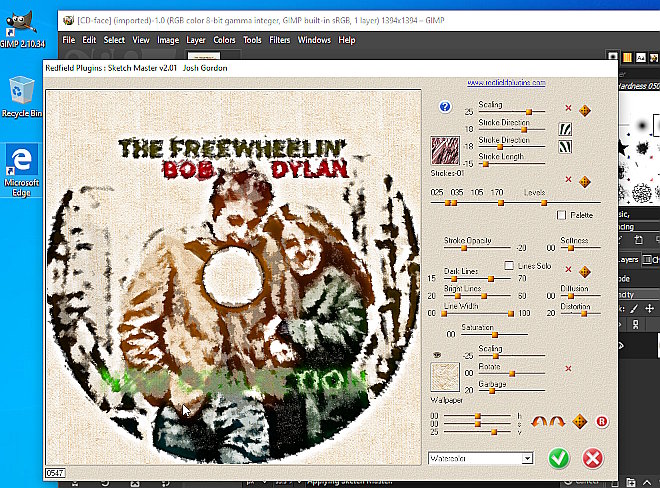This screenshot has height=488, width=660.
Task: Click the green checkmark apply button
Action: pos(559,458)
